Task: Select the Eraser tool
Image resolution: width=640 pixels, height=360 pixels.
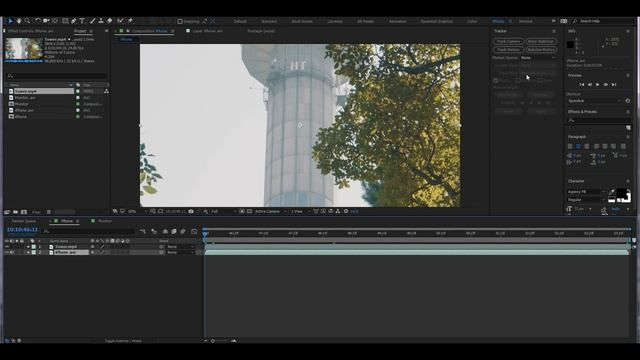Action: tap(109, 21)
